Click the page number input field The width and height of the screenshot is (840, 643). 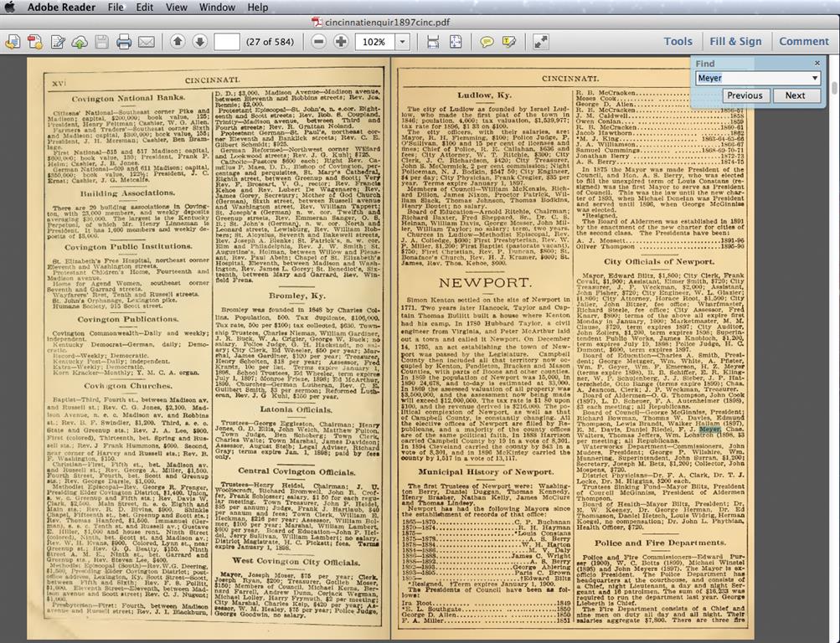coord(227,41)
